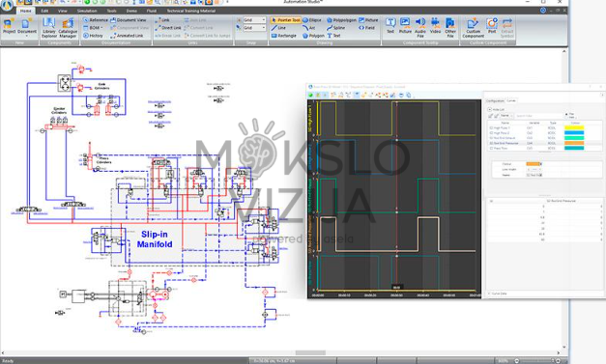Screen dimensions: 606x364
Task: Click the Slip-in Manifold label in diagram
Action: 155,239
